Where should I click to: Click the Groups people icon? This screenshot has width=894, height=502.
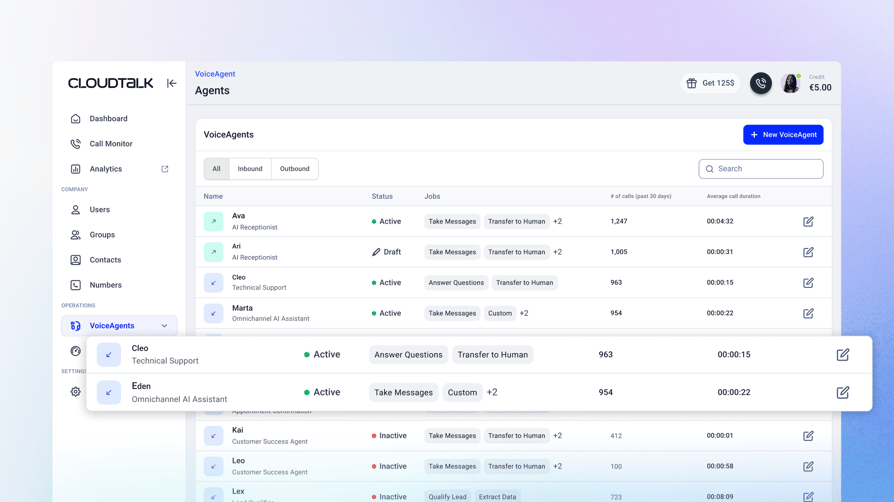[x=75, y=234]
